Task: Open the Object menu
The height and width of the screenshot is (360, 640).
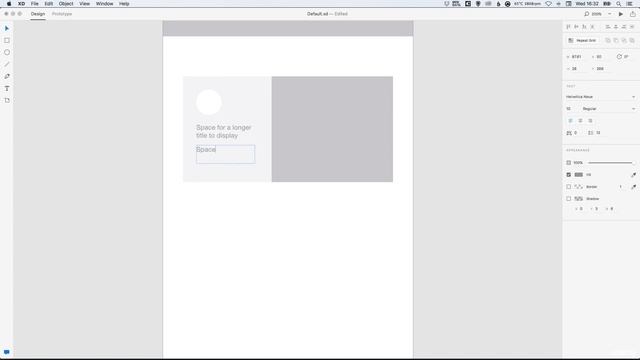Action: 66,4
